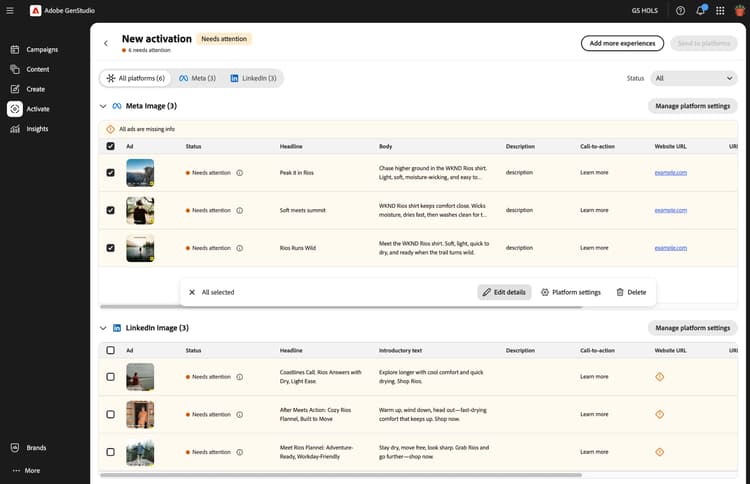The image size is (750, 484).
Task: Uncheck the Rios Runs Wild ad
Action: click(x=110, y=248)
